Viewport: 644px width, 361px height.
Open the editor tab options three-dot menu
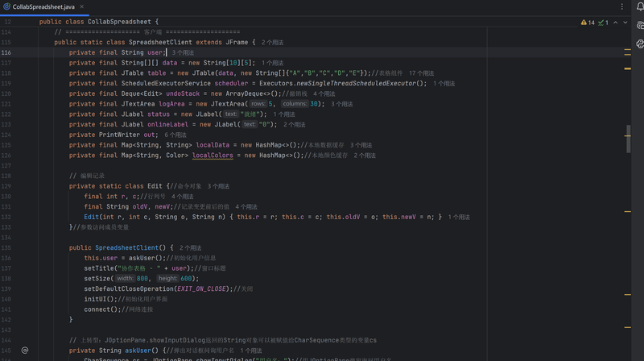click(621, 6)
